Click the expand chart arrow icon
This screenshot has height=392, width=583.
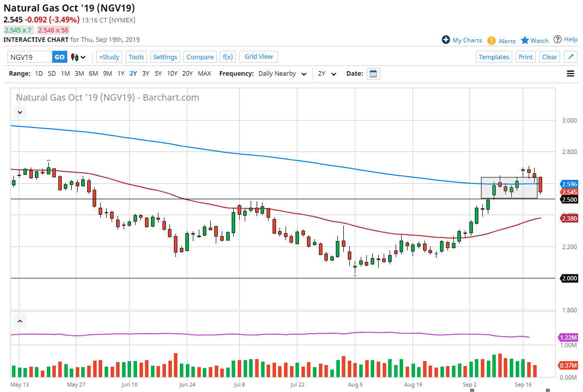(571, 57)
